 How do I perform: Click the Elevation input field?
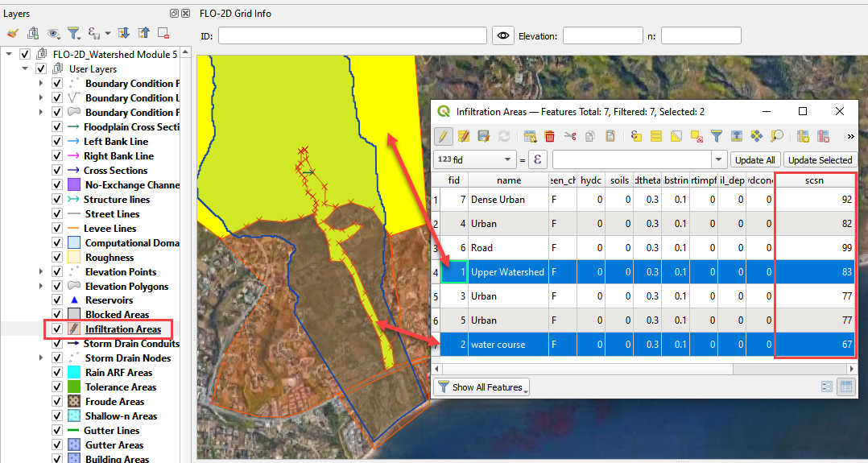(x=604, y=35)
